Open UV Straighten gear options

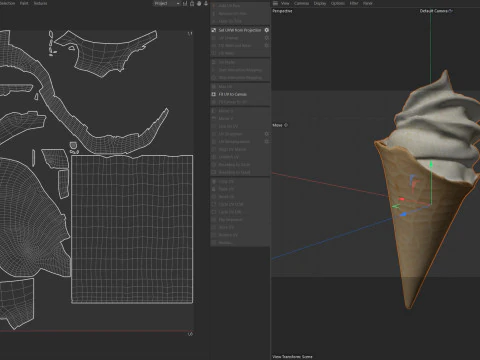coord(267,134)
